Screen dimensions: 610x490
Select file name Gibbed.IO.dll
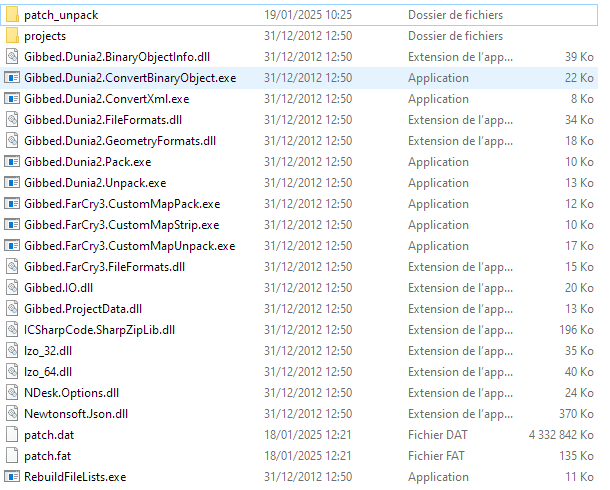click(59, 288)
